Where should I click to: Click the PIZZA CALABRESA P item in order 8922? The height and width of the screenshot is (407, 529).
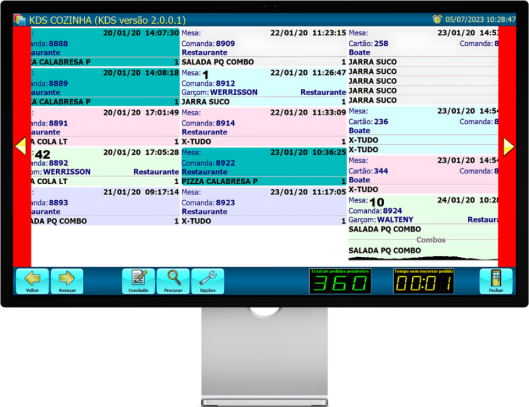tap(264, 182)
